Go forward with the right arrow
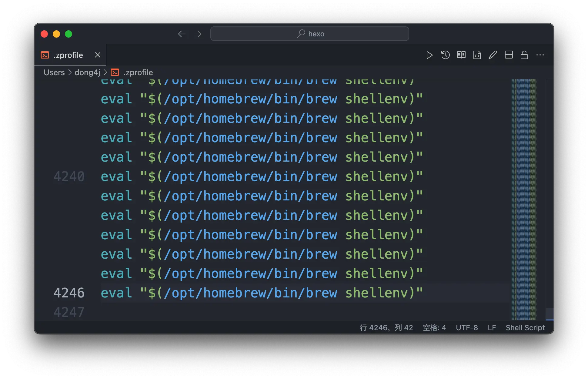The width and height of the screenshot is (588, 379). (198, 34)
